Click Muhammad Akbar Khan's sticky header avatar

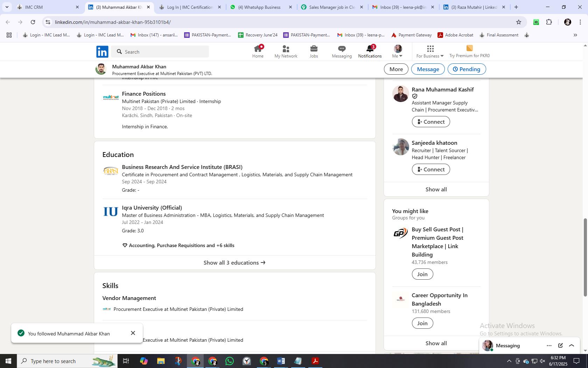click(x=101, y=69)
